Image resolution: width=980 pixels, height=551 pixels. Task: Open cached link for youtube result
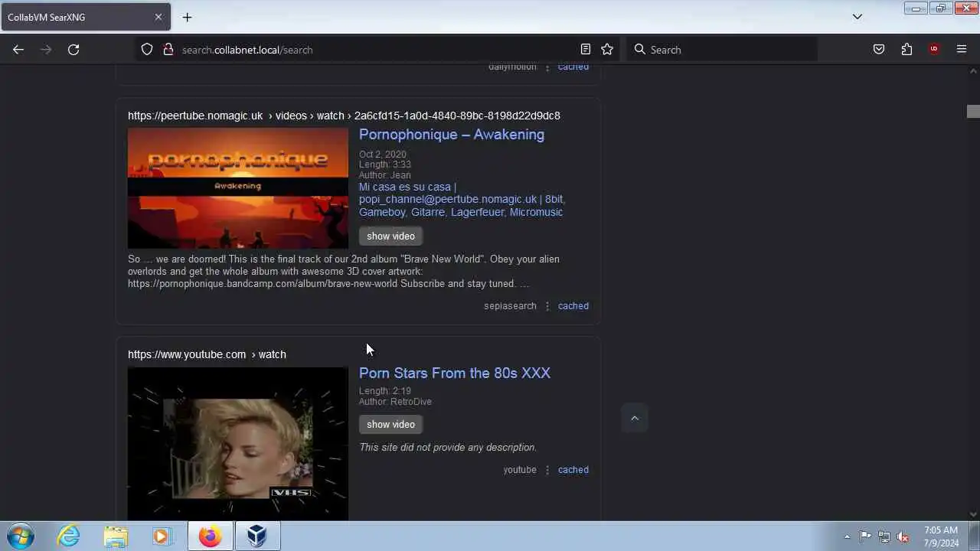coord(573,470)
